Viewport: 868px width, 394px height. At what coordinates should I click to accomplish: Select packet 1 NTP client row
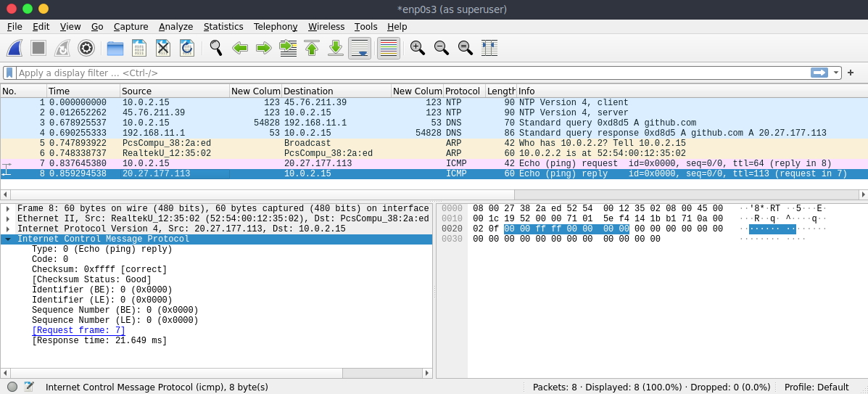[x=434, y=102]
